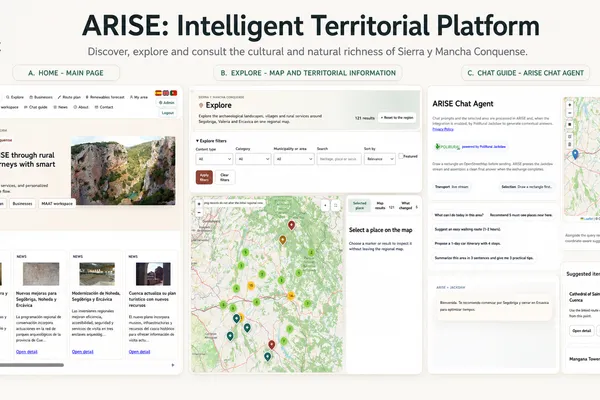This screenshot has height=400, width=600.
Task: Switch language with the UK flag icon
Action: point(166,93)
